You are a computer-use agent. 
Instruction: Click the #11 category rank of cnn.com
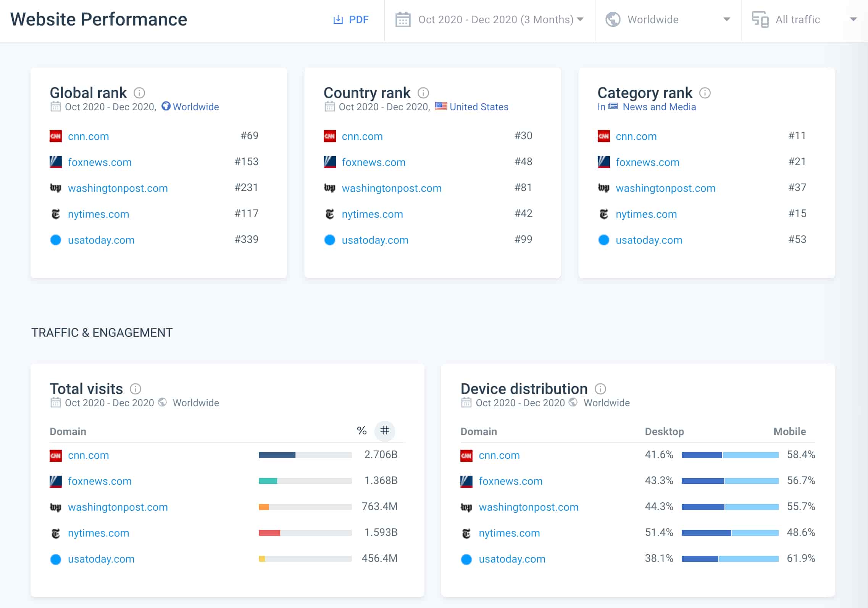(x=797, y=135)
